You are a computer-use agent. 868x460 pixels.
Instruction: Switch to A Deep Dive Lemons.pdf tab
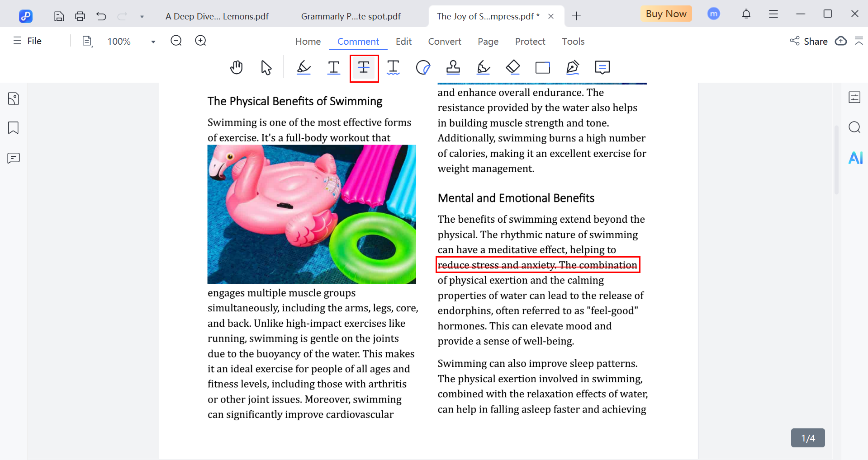point(217,17)
